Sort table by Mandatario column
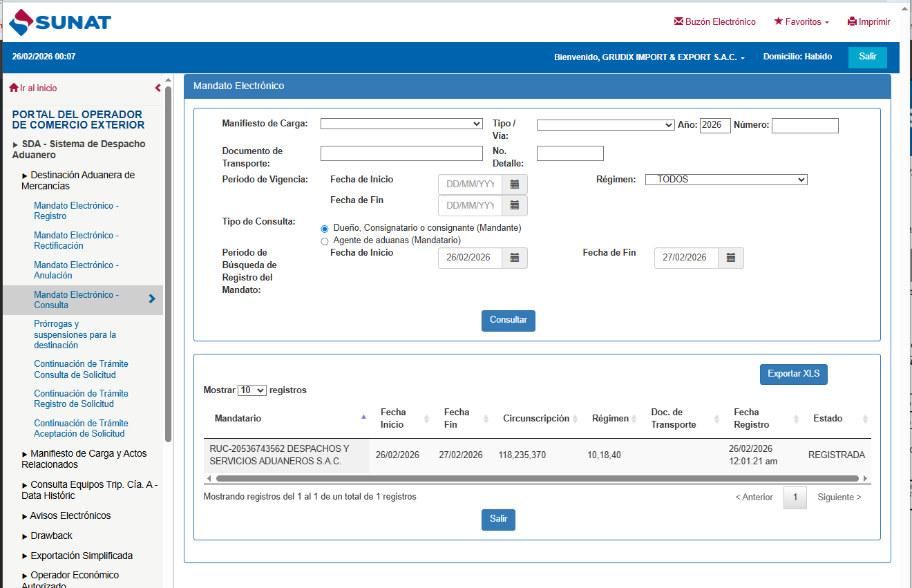Screen dimensions: 912x588 point(287,419)
